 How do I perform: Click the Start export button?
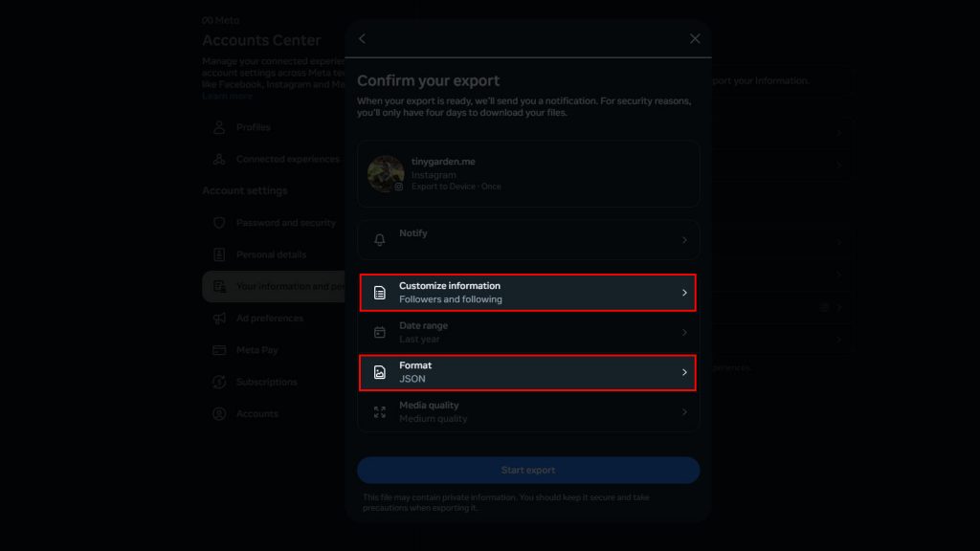(528, 470)
